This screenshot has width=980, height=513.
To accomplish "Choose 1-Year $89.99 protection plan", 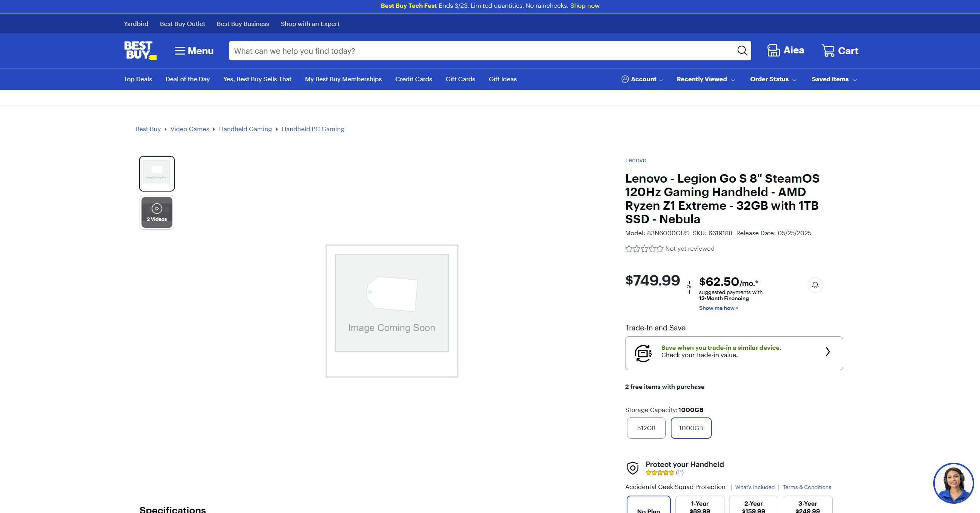I will click(x=700, y=505).
